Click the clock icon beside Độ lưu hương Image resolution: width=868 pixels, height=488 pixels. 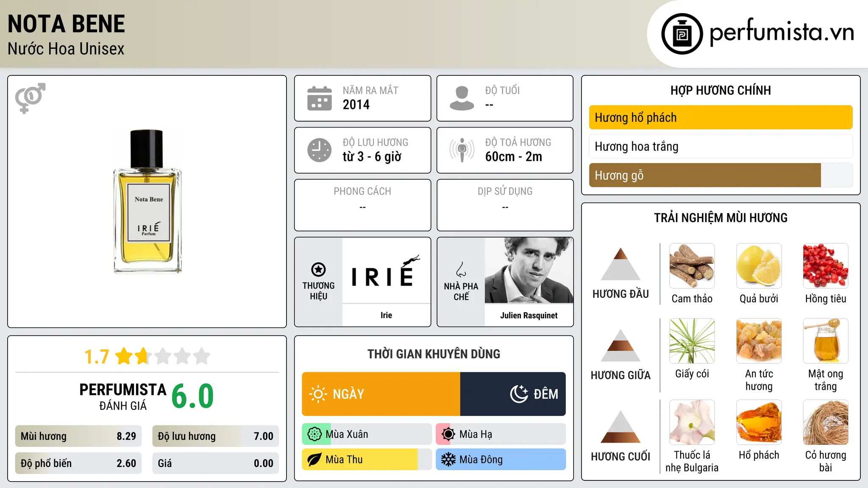(x=320, y=150)
